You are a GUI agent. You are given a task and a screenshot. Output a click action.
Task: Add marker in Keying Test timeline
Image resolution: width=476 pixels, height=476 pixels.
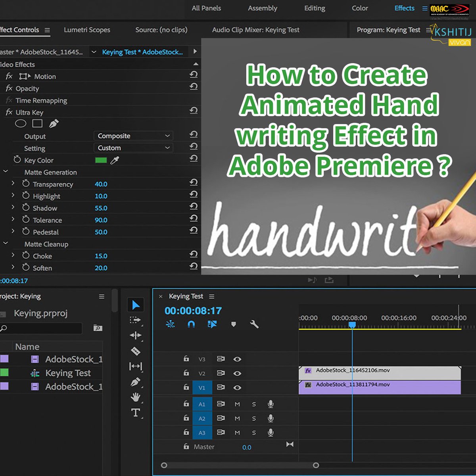click(234, 324)
